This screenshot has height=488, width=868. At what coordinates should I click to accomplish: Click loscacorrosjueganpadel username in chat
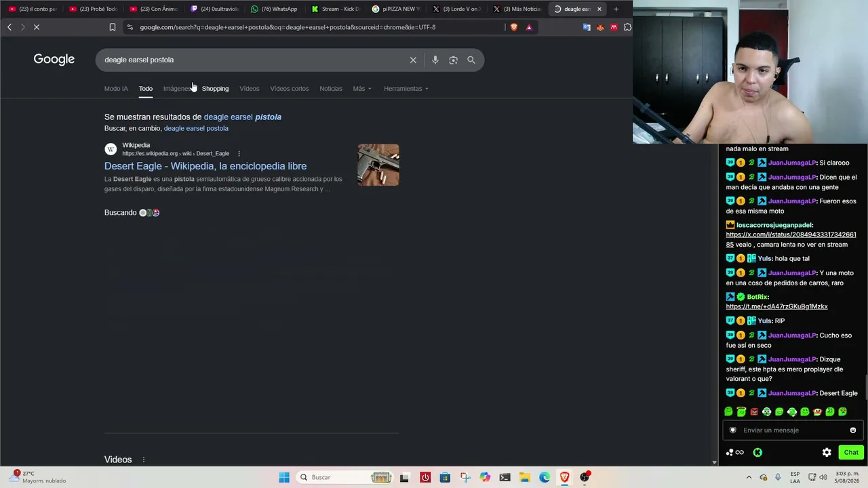(774, 225)
